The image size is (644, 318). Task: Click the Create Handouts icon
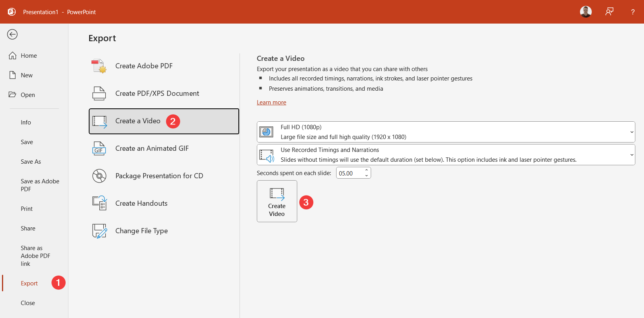point(99,203)
